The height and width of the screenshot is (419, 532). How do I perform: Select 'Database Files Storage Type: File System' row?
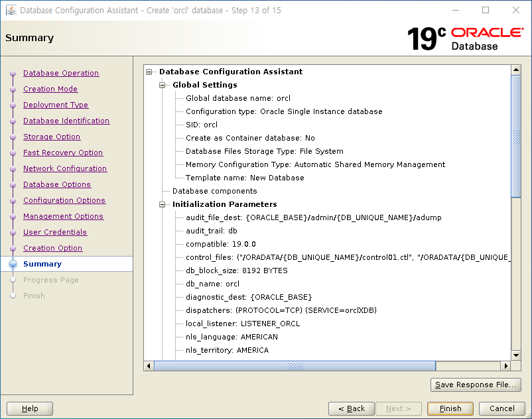[264, 151]
